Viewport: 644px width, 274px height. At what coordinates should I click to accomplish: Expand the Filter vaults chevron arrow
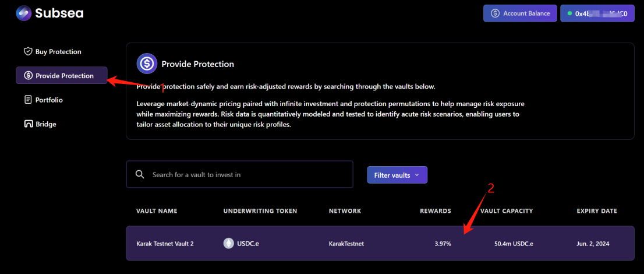coord(417,175)
